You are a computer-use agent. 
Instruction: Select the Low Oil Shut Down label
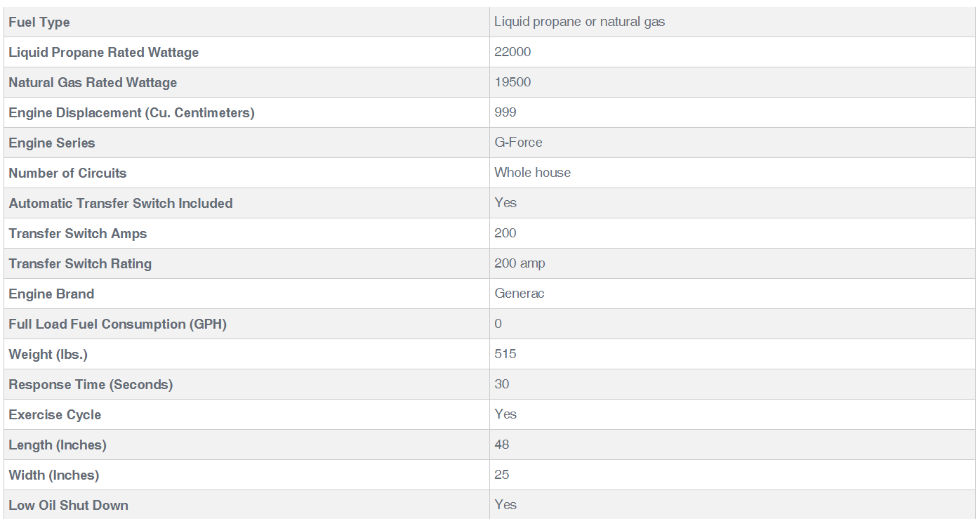(68, 506)
